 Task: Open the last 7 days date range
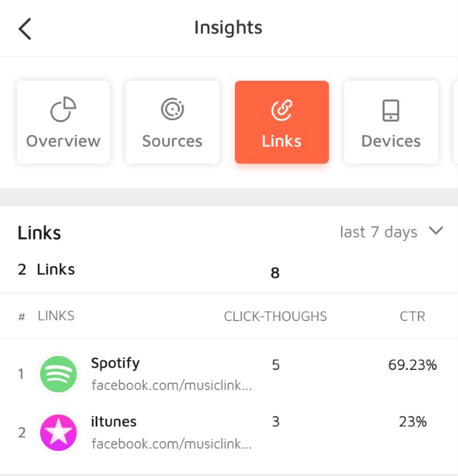[379, 232]
